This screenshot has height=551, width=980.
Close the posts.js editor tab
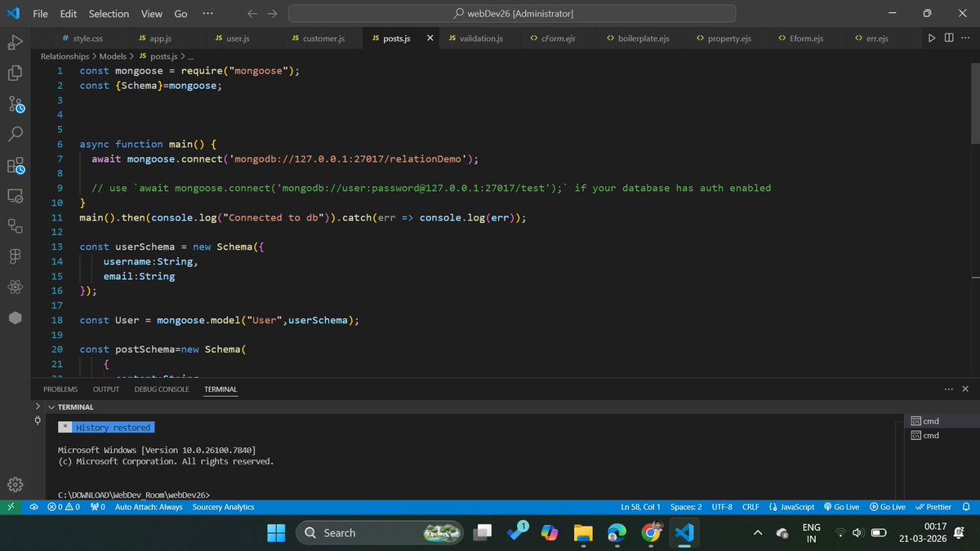point(430,38)
